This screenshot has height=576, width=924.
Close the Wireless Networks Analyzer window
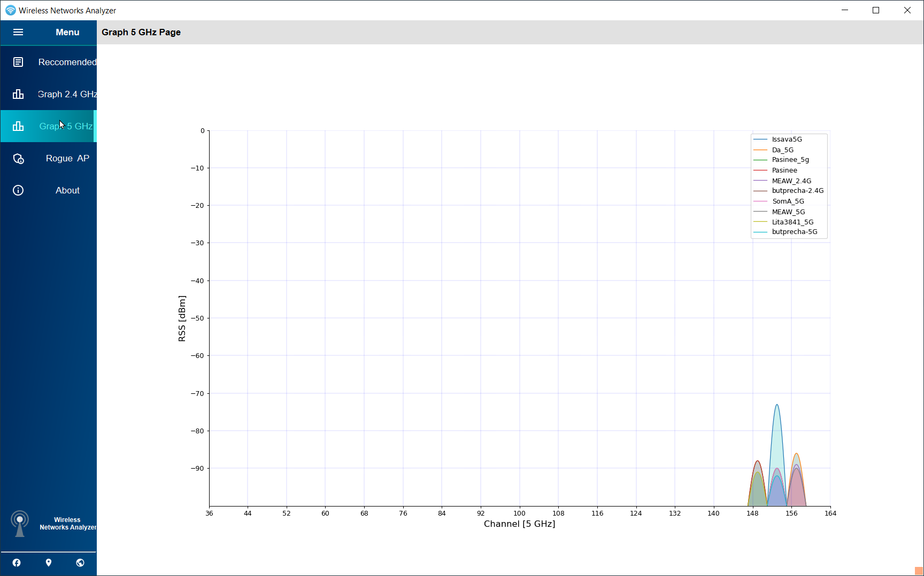tap(907, 10)
